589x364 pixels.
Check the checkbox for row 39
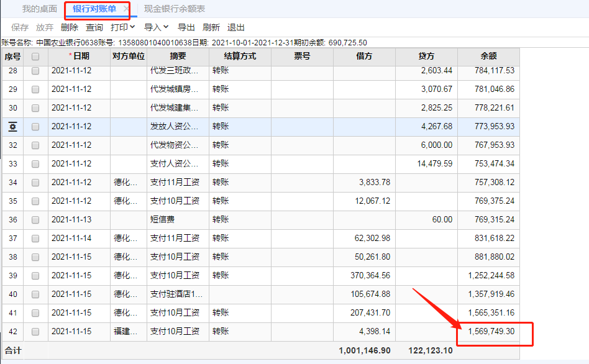35,276
